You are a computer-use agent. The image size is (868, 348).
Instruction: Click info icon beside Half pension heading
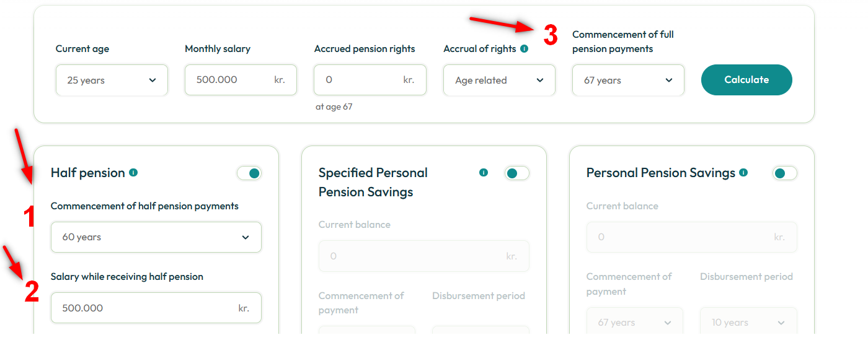tap(133, 172)
